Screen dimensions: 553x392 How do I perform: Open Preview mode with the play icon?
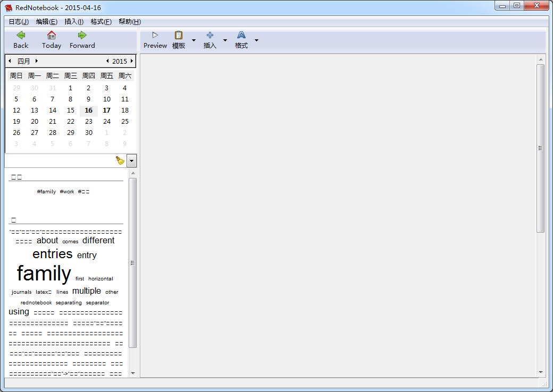click(x=155, y=35)
